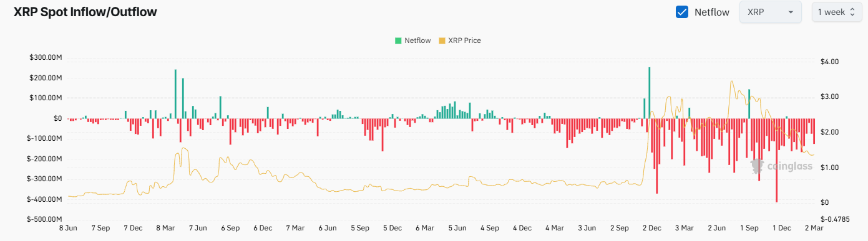
Task: Click the tallest green netflow bar near 2 Dec
Action: point(650,93)
